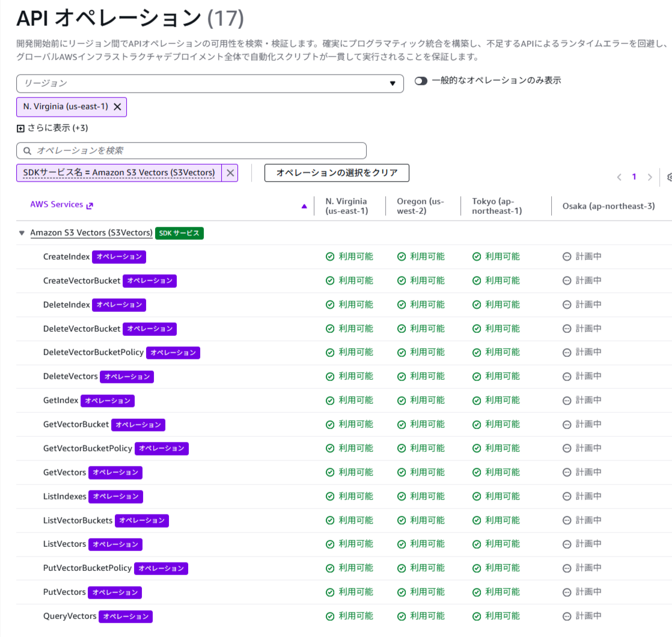Viewport: 672px width, 637px height.
Task: Click QueryVectors N. Virginia 利用可能 text
Action: pyautogui.click(x=356, y=616)
